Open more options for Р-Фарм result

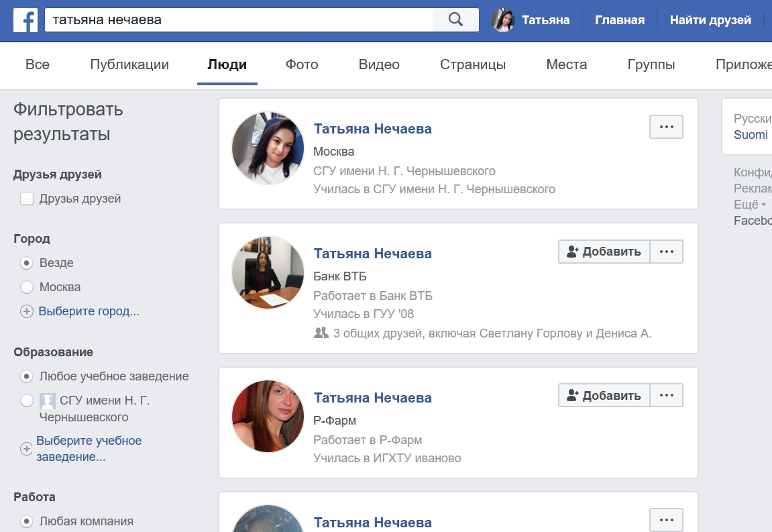[666, 395]
